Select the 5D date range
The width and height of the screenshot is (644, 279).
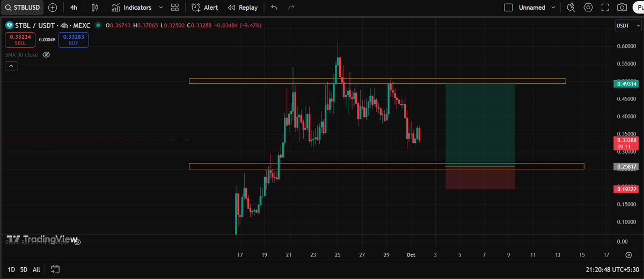pyautogui.click(x=24, y=269)
